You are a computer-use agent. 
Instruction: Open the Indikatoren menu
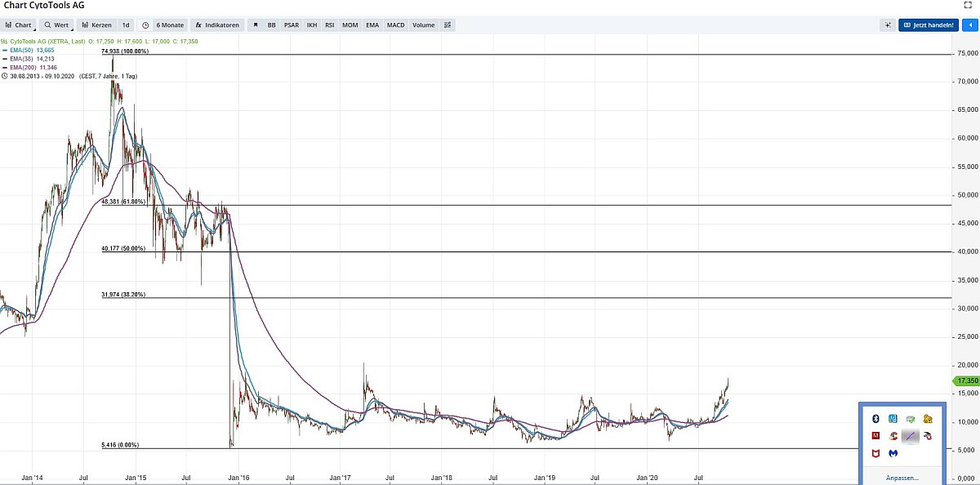click(x=217, y=25)
